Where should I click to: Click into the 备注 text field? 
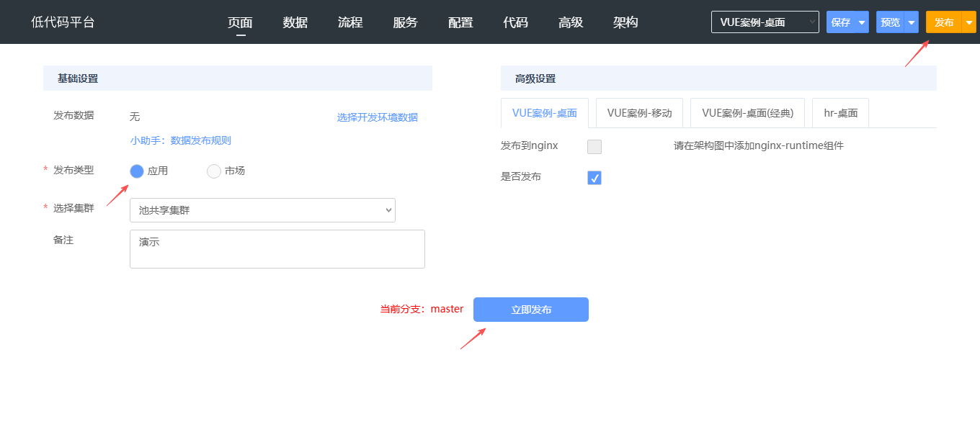click(x=277, y=249)
